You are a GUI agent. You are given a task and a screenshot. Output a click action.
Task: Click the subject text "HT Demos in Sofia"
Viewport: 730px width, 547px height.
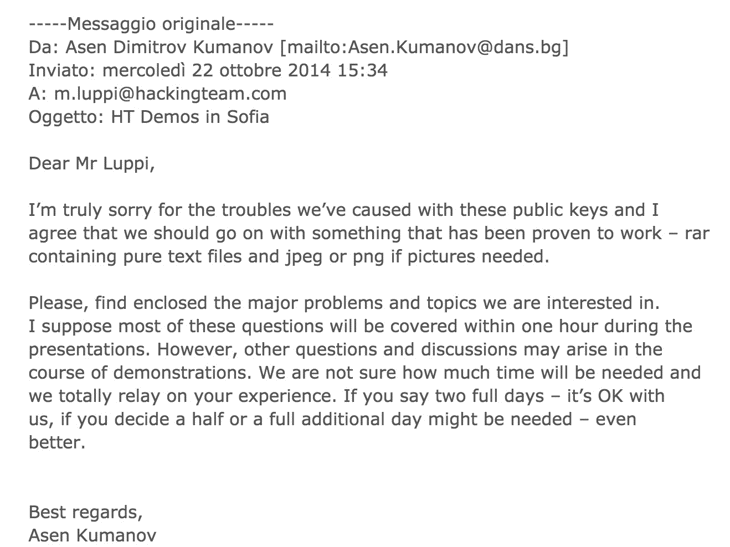click(x=190, y=117)
